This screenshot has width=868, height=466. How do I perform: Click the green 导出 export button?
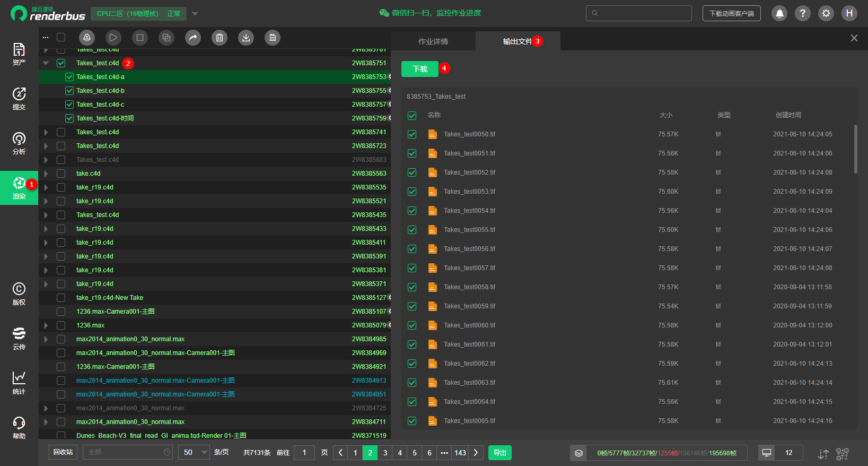point(500,453)
